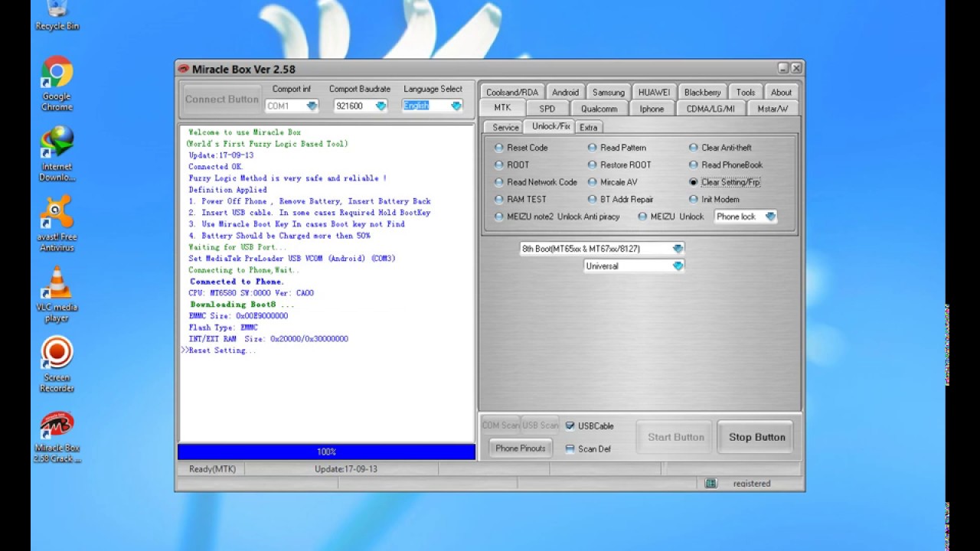The height and width of the screenshot is (551, 980).
Task: Select Init Modem option
Action: [714, 199]
